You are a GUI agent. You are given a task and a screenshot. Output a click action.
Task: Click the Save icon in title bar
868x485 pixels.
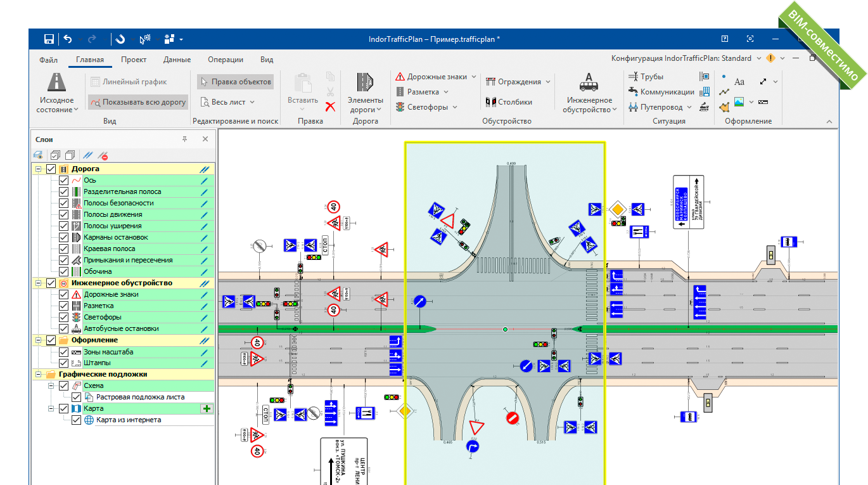(49, 39)
